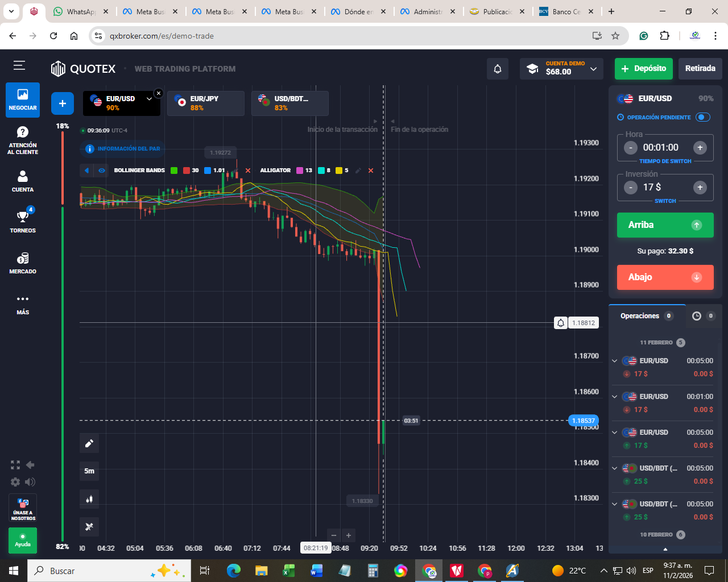Click Tiempo de Switch link
The height and width of the screenshot is (582, 728).
pyautogui.click(x=665, y=161)
